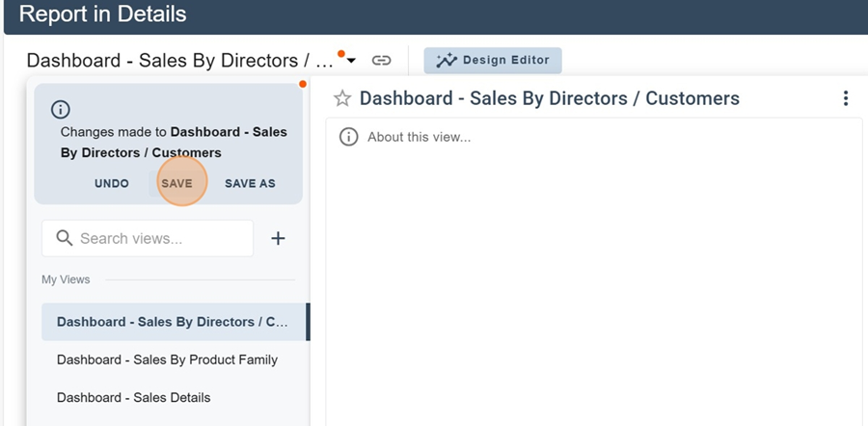Screen dimensions: 868x426
Task: Select Dashboard - Sales By Directors view item
Action: [x=172, y=322]
